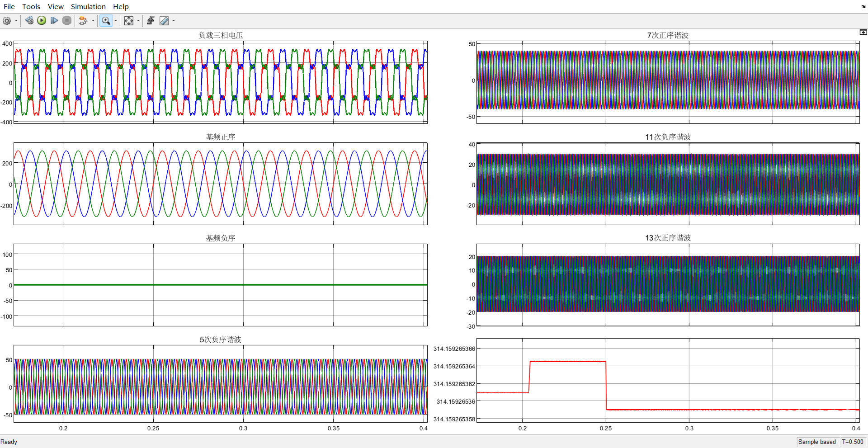The height and width of the screenshot is (448, 868).
Task: Click the scale axes limits icon
Action: [x=129, y=21]
